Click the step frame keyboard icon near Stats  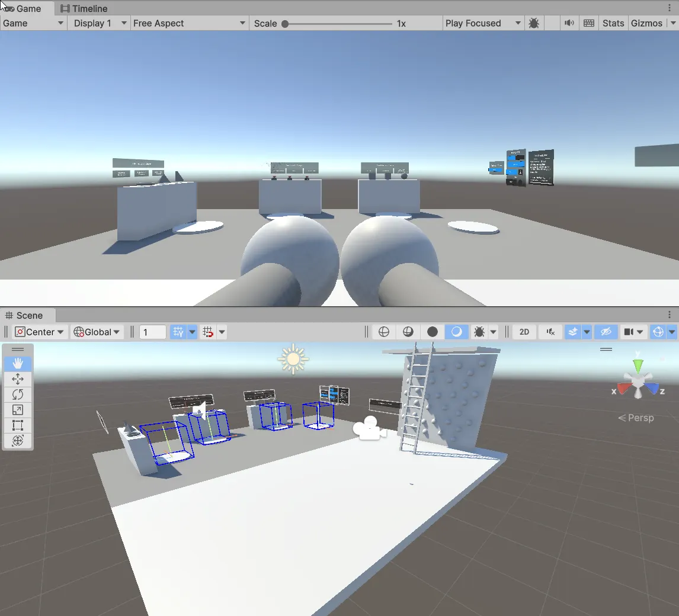[x=588, y=23]
